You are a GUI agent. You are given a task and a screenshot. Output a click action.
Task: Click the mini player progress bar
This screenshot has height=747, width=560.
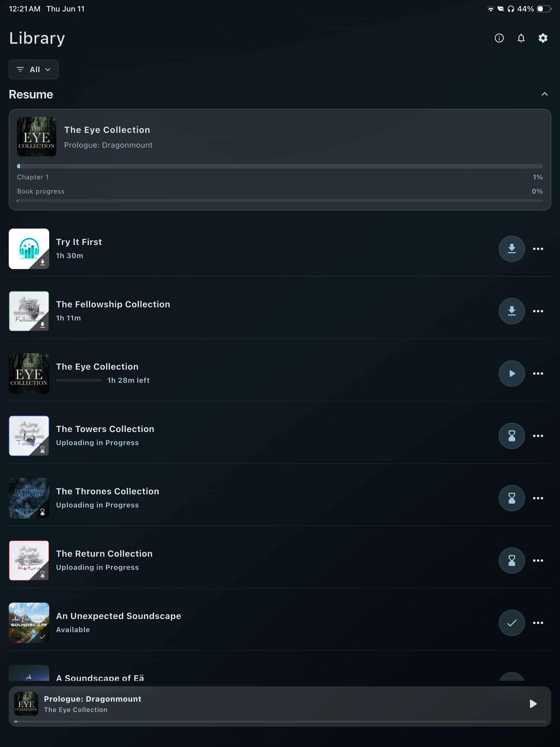point(280,721)
